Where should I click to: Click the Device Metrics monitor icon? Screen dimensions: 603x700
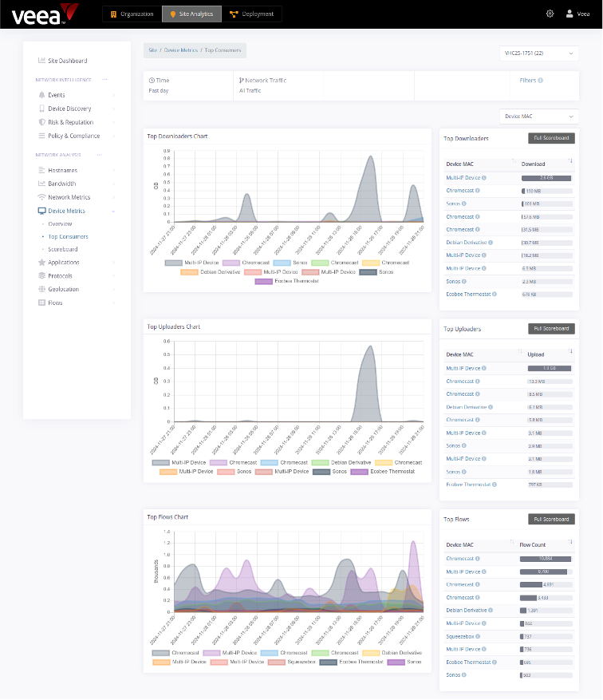[42, 211]
